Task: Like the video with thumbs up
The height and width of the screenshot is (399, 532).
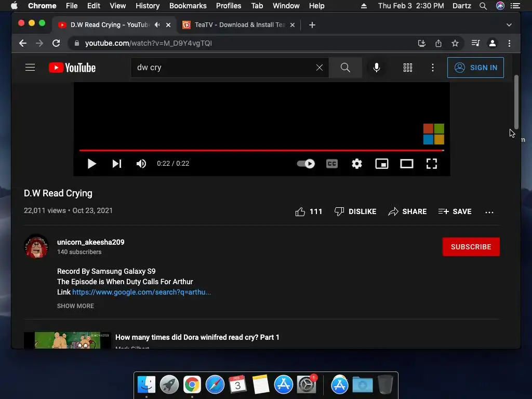Action: (309, 212)
